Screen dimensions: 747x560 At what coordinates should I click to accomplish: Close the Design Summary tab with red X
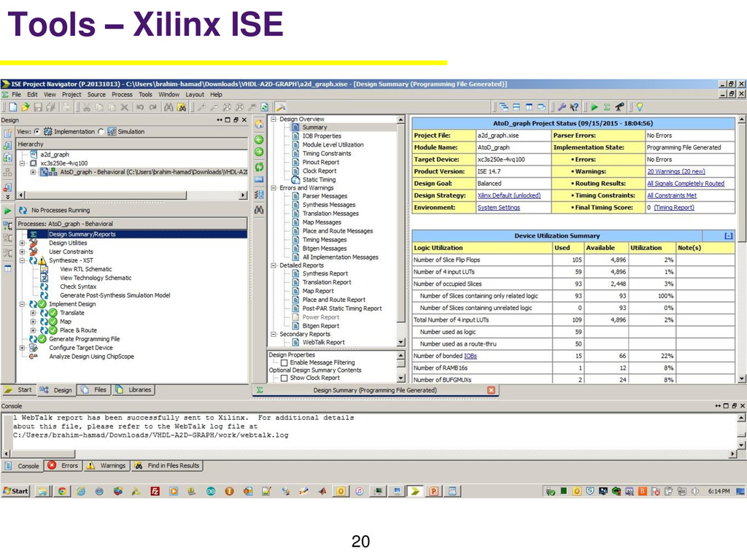click(x=491, y=390)
